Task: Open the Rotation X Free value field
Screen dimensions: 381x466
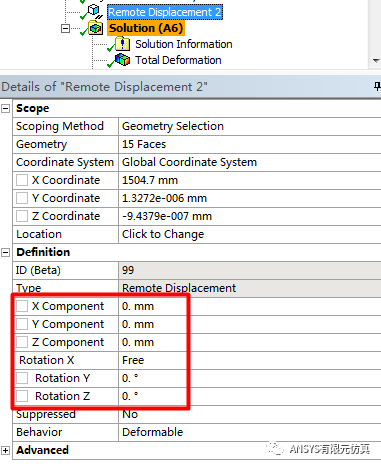Action: click(250, 360)
